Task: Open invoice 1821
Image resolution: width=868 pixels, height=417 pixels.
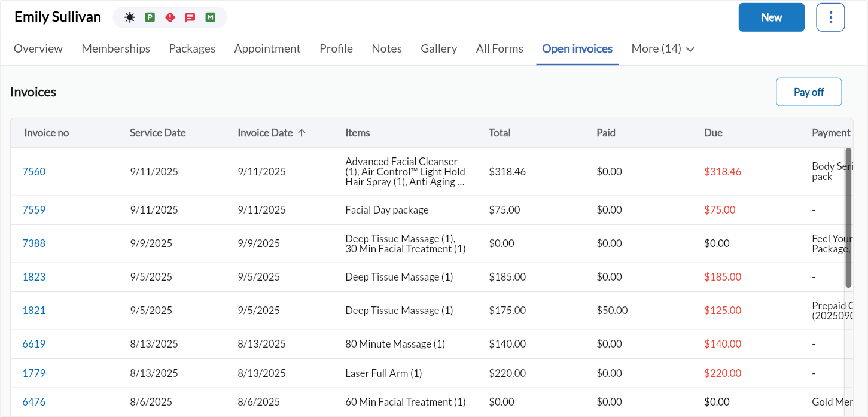Action: [x=34, y=311]
